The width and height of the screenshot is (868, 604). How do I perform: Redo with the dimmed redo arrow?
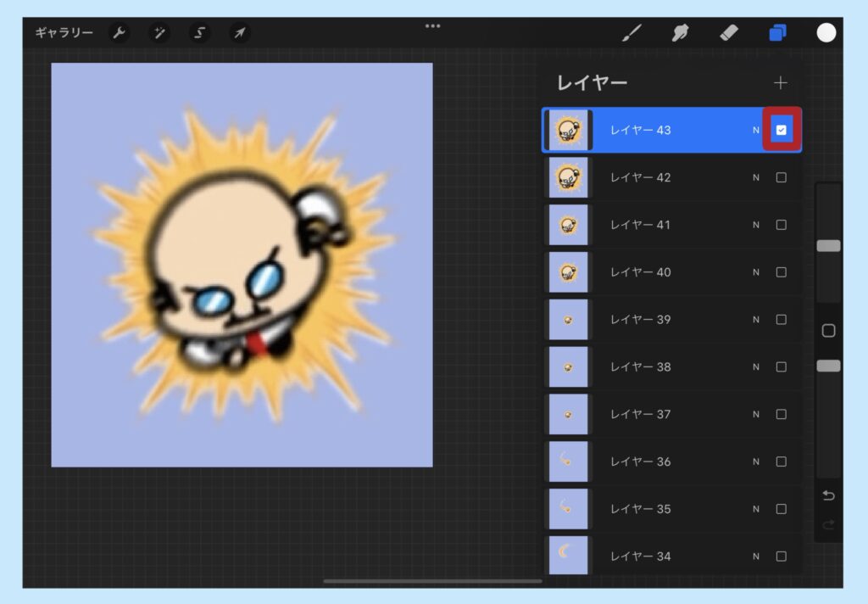(829, 524)
